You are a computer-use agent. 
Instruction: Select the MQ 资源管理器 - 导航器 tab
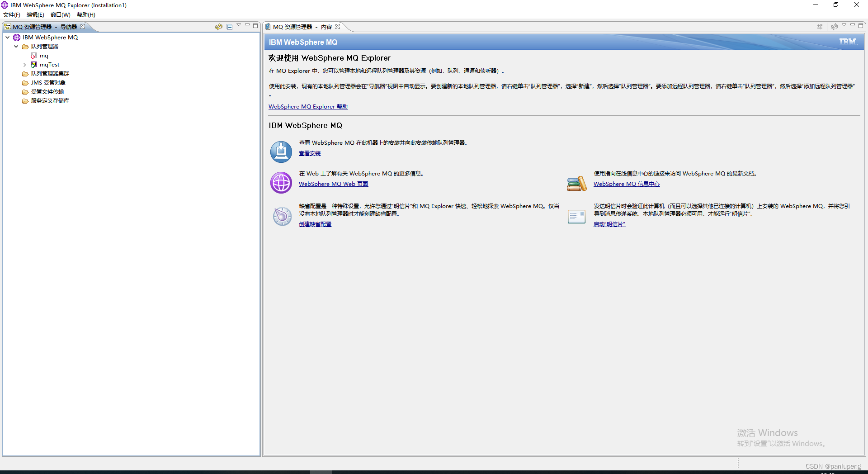coord(45,27)
